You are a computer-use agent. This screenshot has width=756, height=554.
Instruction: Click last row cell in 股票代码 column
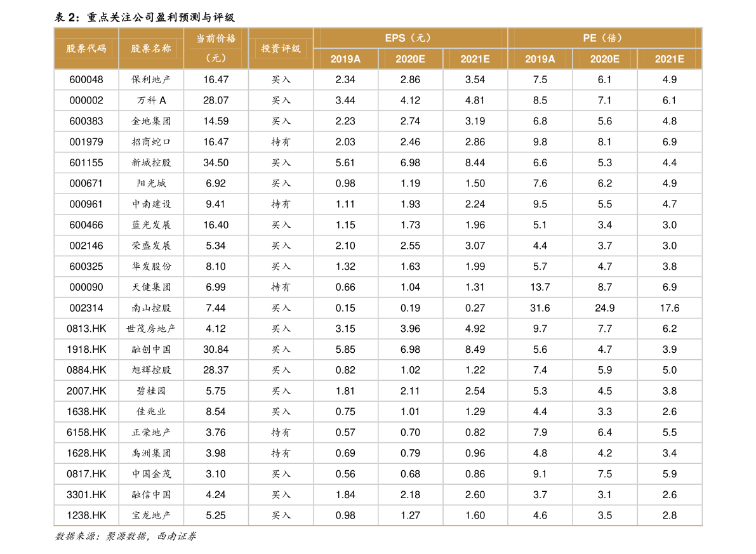pos(86,515)
